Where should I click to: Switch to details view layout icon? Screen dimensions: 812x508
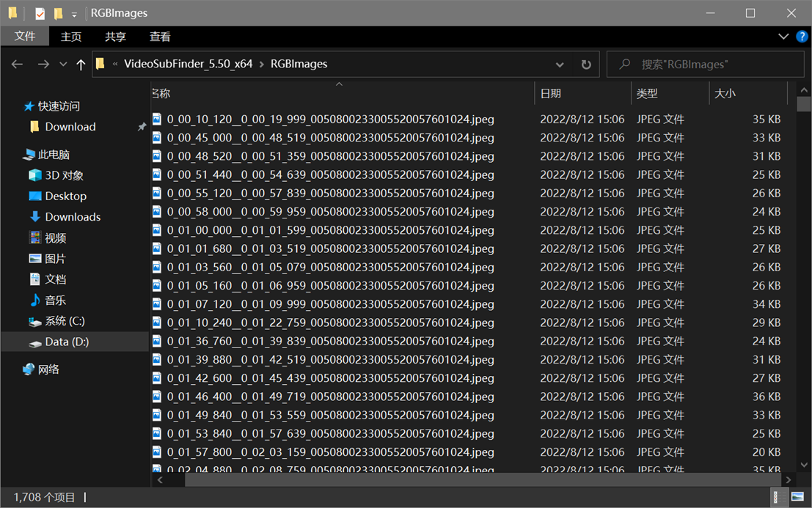tap(775, 497)
